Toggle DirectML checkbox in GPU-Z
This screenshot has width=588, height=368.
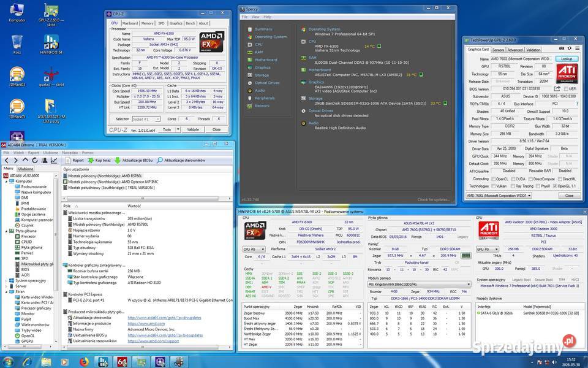pyautogui.click(x=559, y=178)
